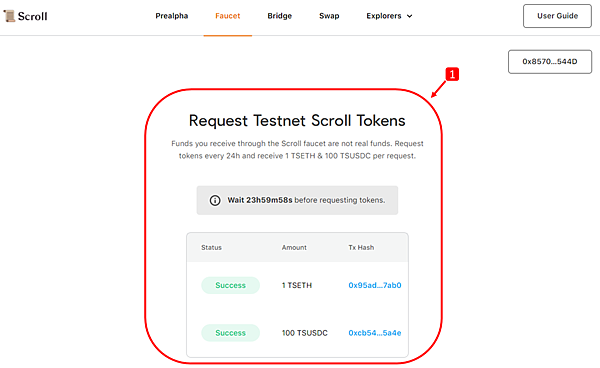Click the wallet address 0x8570...544D button
The image size is (600, 368).
pos(550,62)
